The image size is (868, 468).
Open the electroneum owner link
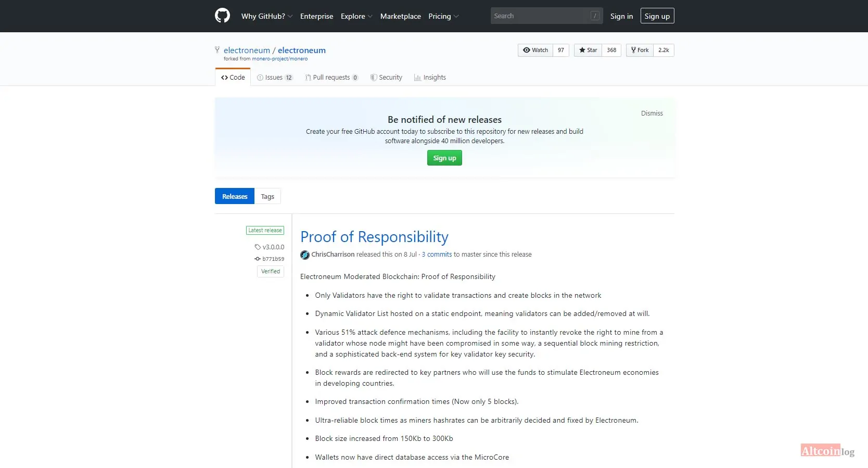point(247,50)
